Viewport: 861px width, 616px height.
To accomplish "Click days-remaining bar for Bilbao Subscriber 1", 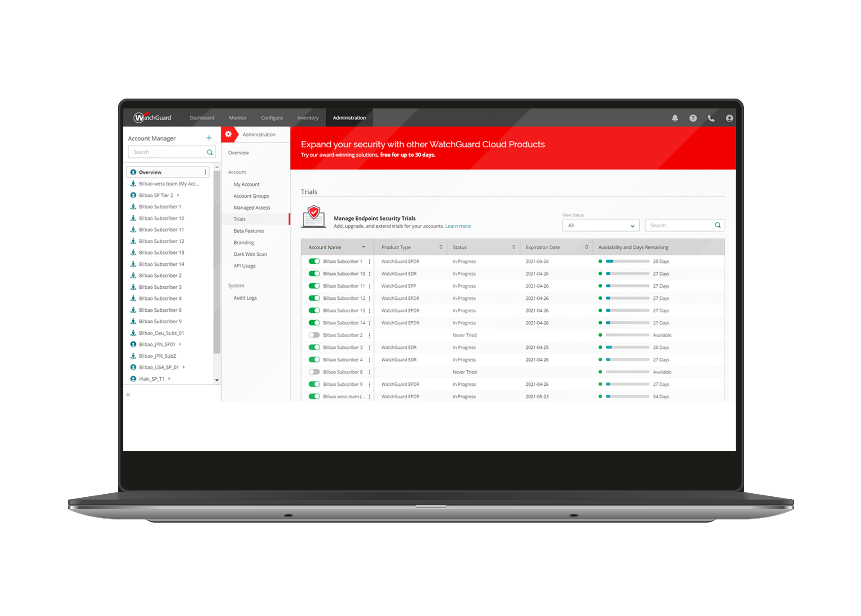I will (x=628, y=261).
